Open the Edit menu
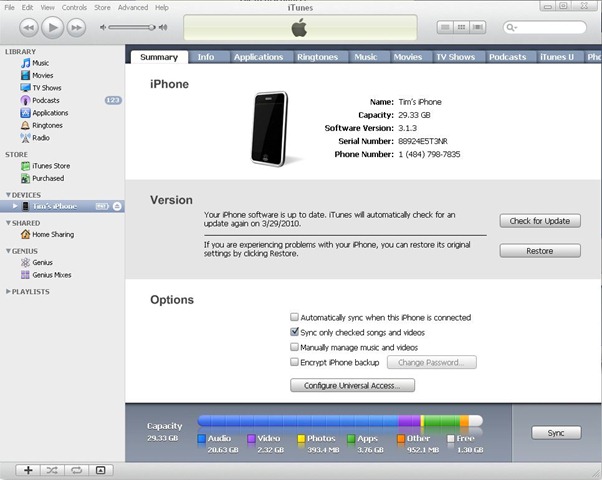 pos(27,7)
